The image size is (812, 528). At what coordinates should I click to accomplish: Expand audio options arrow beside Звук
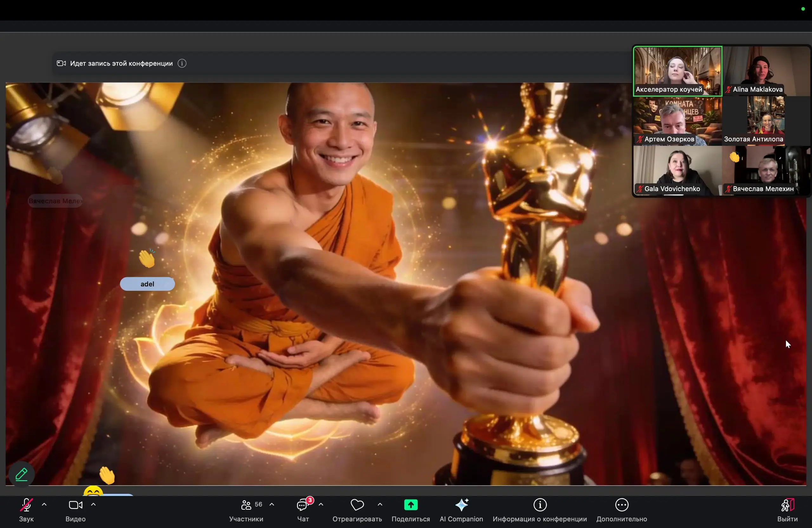click(44, 505)
